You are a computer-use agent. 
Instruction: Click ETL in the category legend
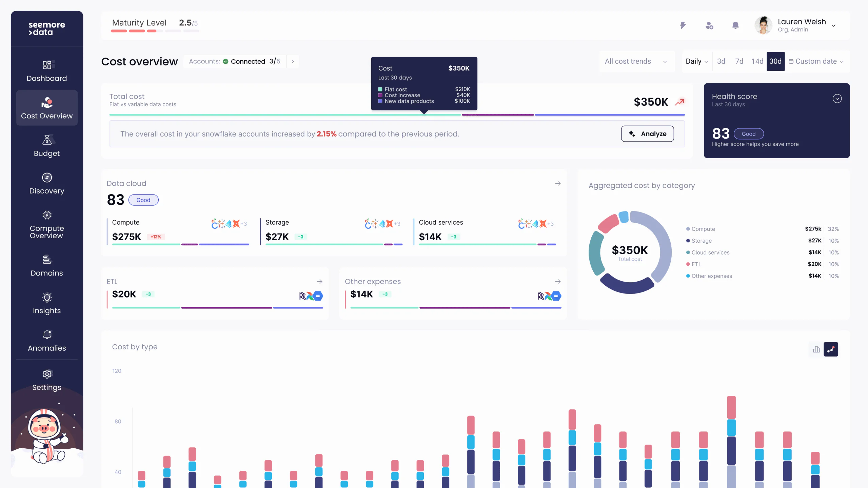pos(696,264)
